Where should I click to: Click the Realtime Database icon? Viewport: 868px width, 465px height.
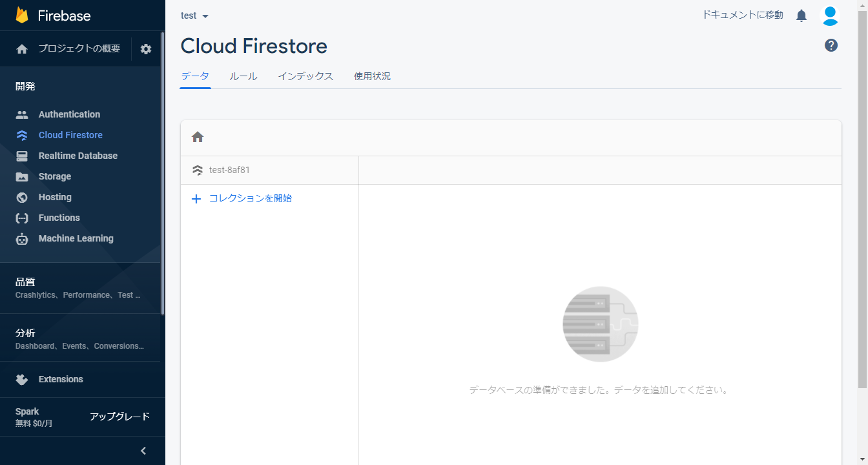tap(22, 156)
